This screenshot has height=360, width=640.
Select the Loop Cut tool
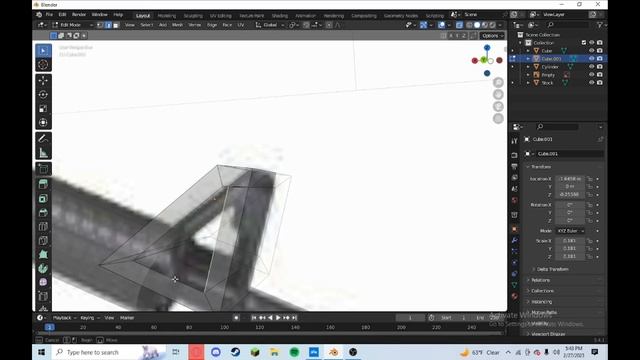pyautogui.click(x=43, y=227)
